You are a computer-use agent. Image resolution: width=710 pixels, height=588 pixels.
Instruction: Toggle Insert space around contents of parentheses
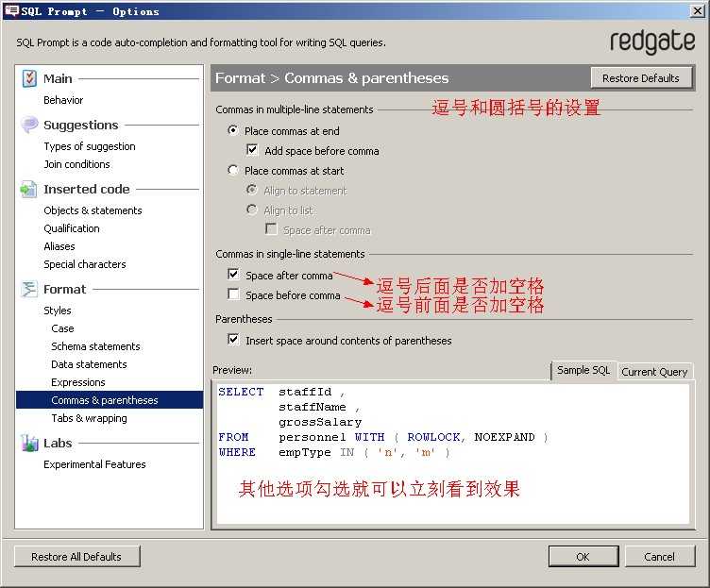233,340
